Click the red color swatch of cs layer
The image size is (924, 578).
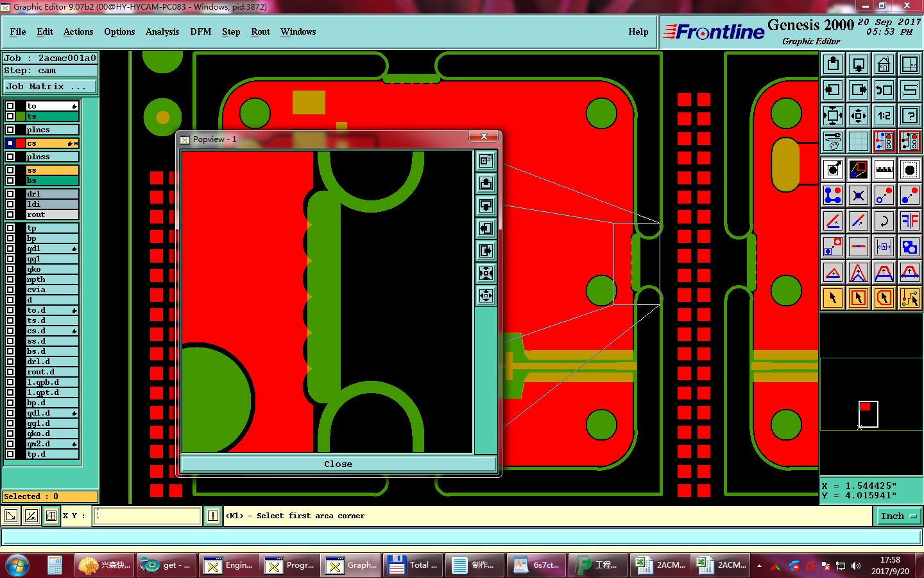[x=21, y=143]
